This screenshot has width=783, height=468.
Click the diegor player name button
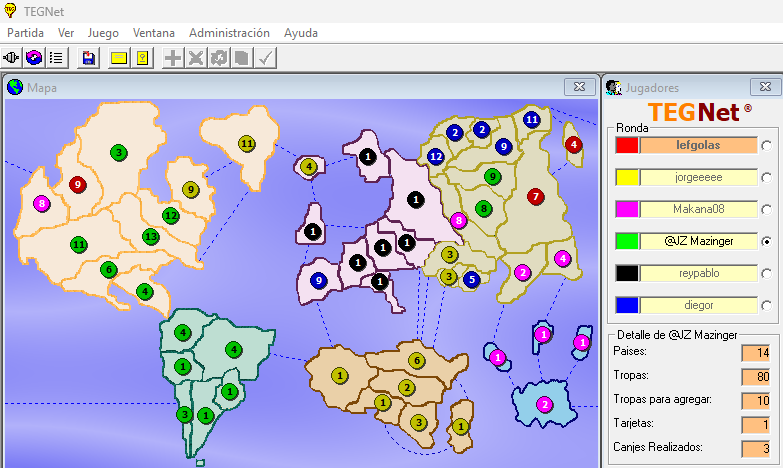point(699,305)
